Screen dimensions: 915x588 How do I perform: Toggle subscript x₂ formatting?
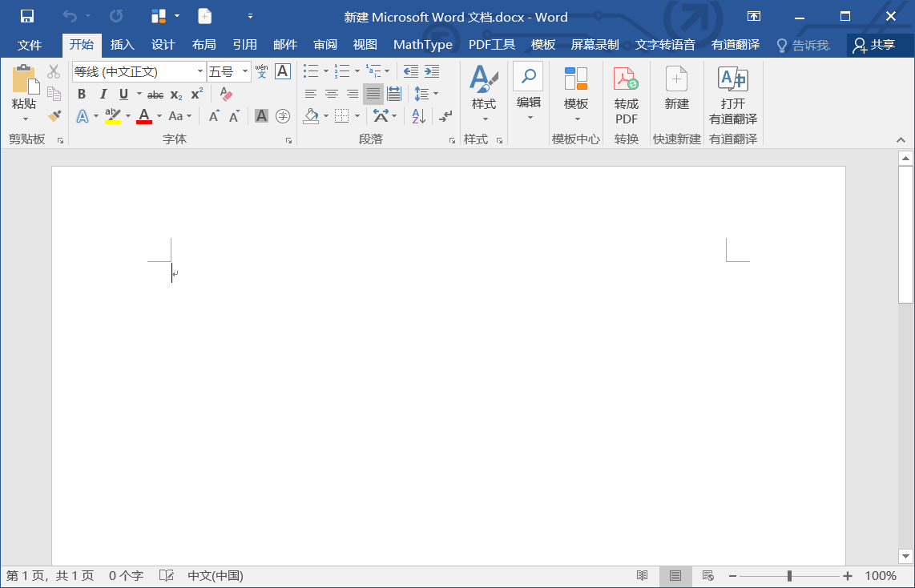(176, 95)
